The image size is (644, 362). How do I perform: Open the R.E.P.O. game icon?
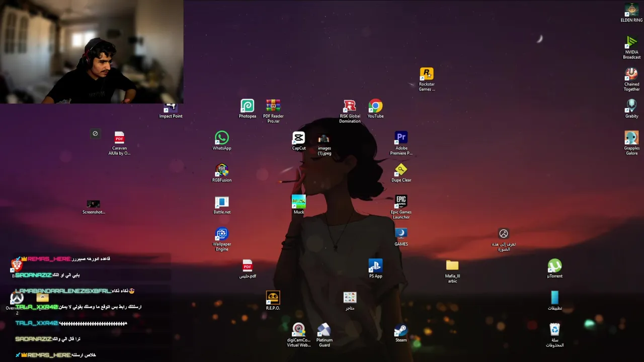(273, 301)
